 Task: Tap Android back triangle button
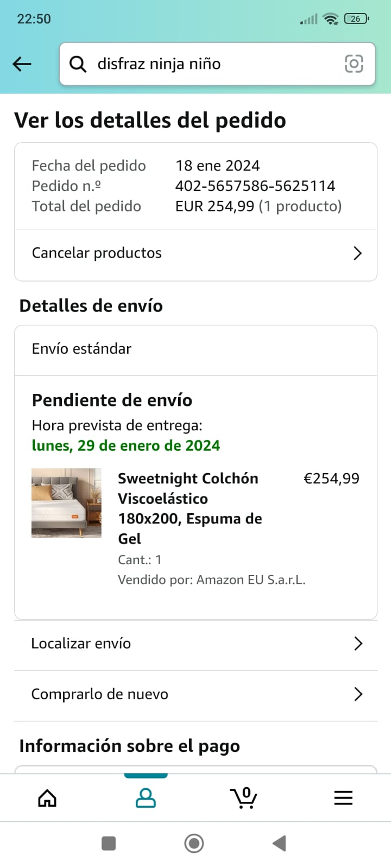[x=279, y=844]
